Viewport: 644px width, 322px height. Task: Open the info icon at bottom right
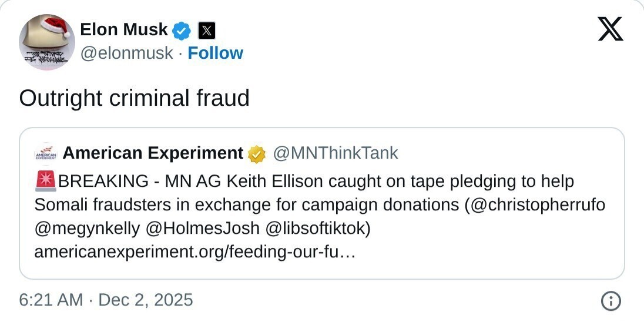[611, 301]
